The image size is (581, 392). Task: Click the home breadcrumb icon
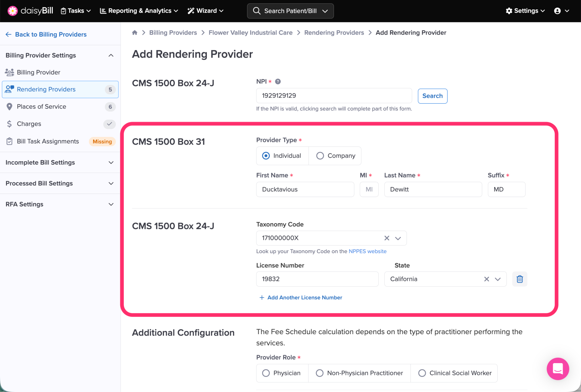point(135,33)
